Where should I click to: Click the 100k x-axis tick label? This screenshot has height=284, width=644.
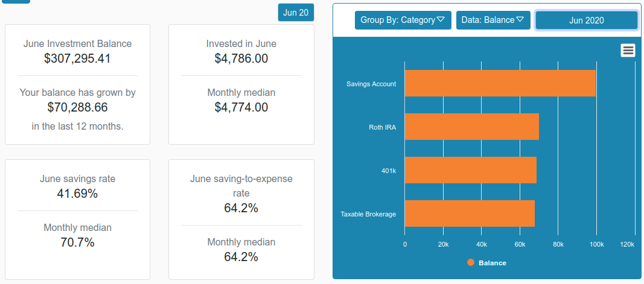596,245
